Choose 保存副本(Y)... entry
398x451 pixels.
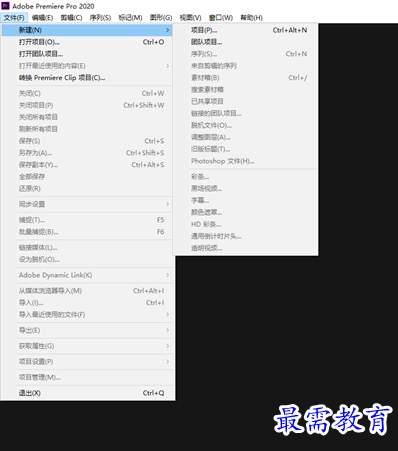coord(87,165)
